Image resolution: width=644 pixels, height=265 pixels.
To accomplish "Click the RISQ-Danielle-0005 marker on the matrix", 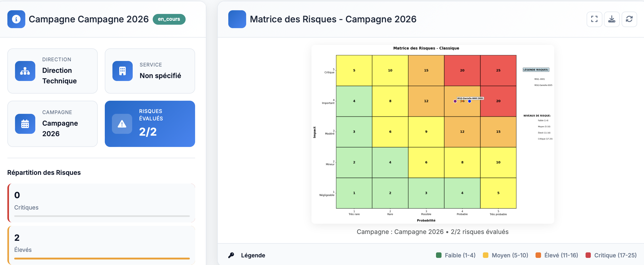I will [x=455, y=101].
